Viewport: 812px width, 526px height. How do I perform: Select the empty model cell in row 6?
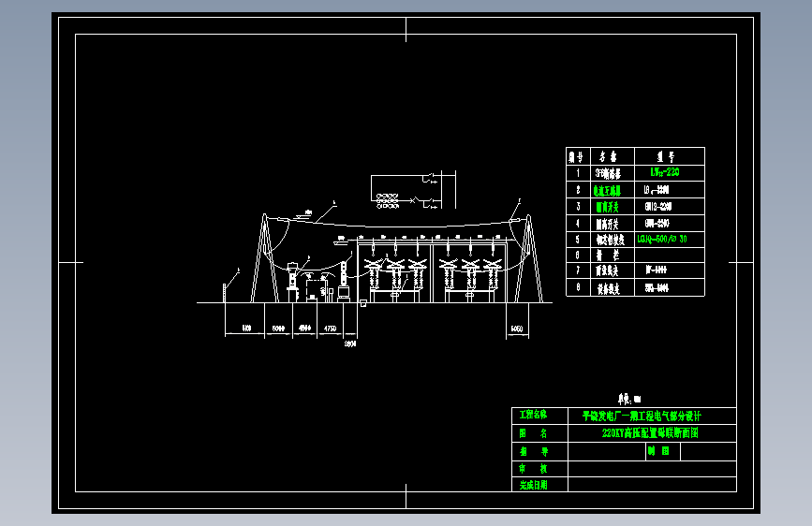pyautogui.click(x=670, y=256)
